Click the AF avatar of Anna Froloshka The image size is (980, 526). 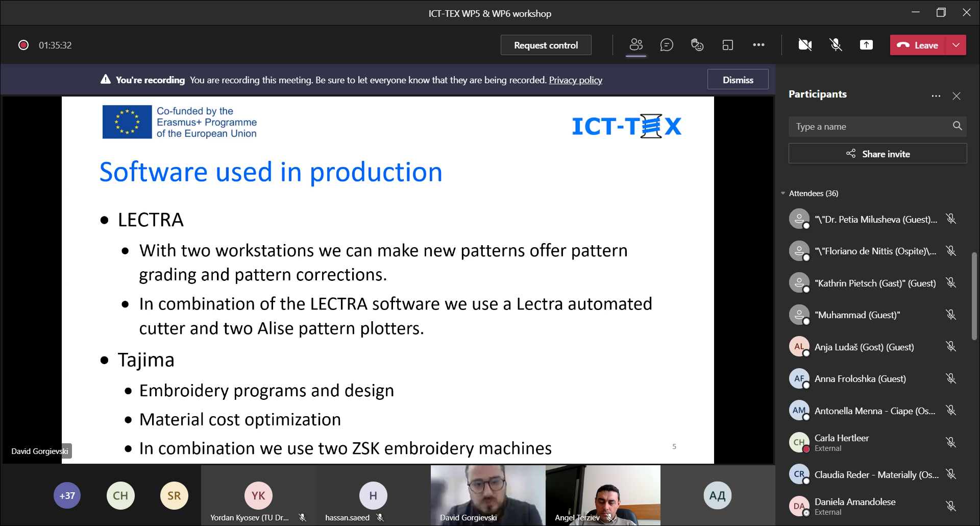799,378
